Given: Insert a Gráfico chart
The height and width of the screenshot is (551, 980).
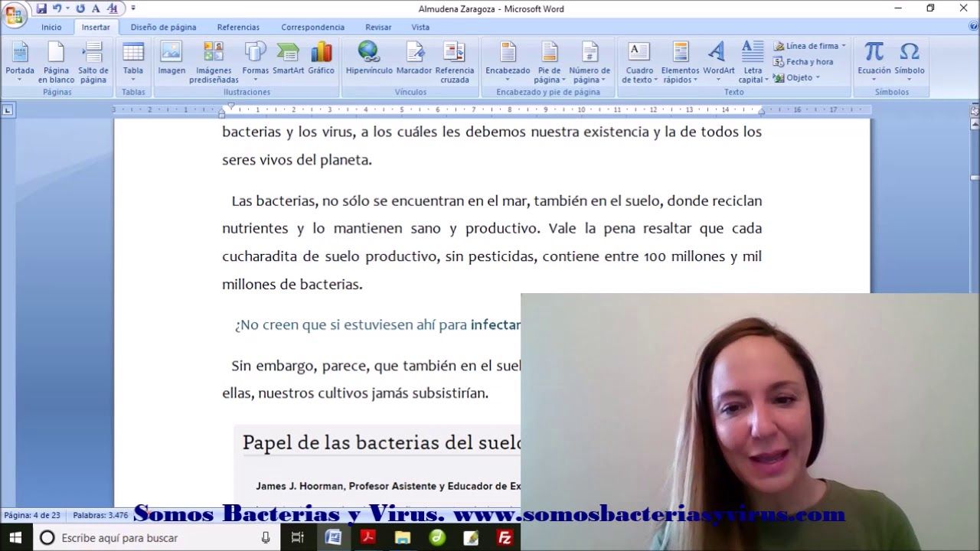Looking at the screenshot, I should pyautogui.click(x=321, y=61).
